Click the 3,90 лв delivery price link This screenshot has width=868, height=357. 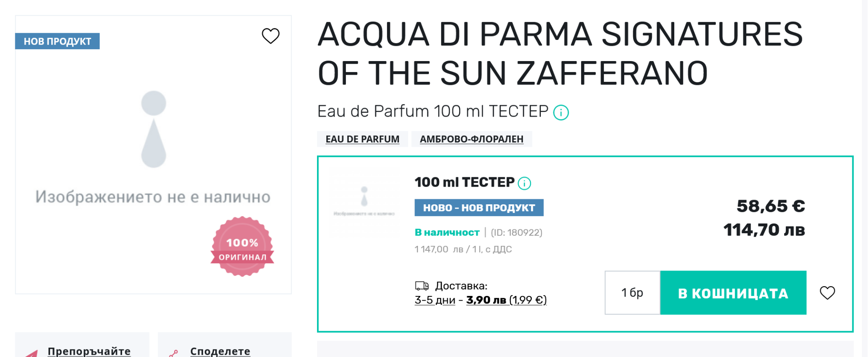click(486, 300)
